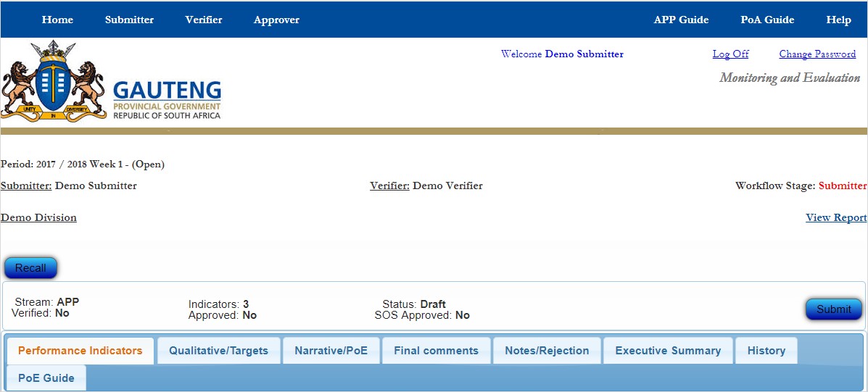The width and height of the screenshot is (868, 392).
Task: Open the APP Guide menu item
Action: coord(681,20)
